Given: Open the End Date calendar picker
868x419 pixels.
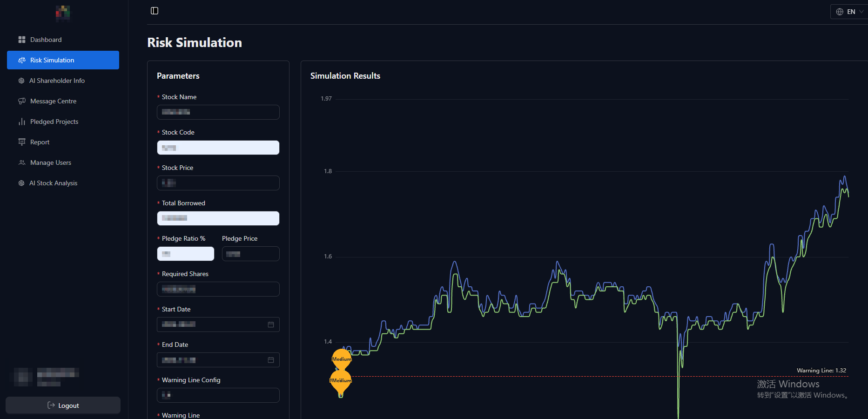Looking at the screenshot, I should pos(271,360).
